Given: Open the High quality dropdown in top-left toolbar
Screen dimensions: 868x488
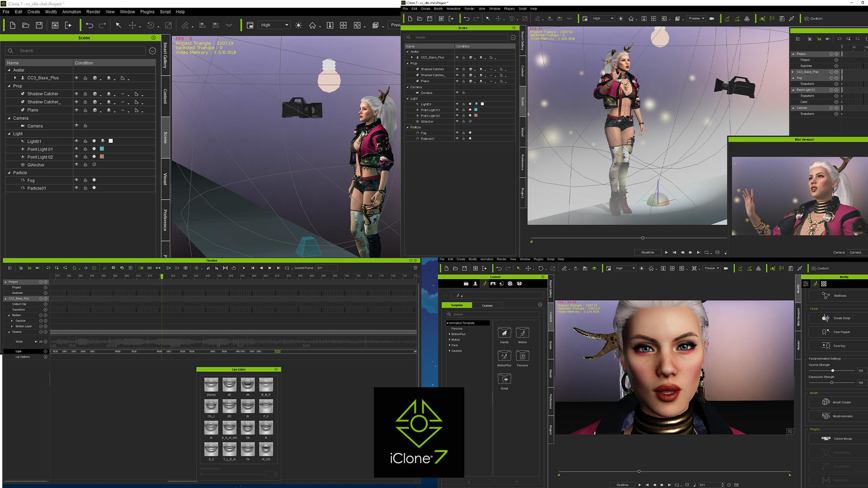Looking at the screenshot, I should 274,25.
